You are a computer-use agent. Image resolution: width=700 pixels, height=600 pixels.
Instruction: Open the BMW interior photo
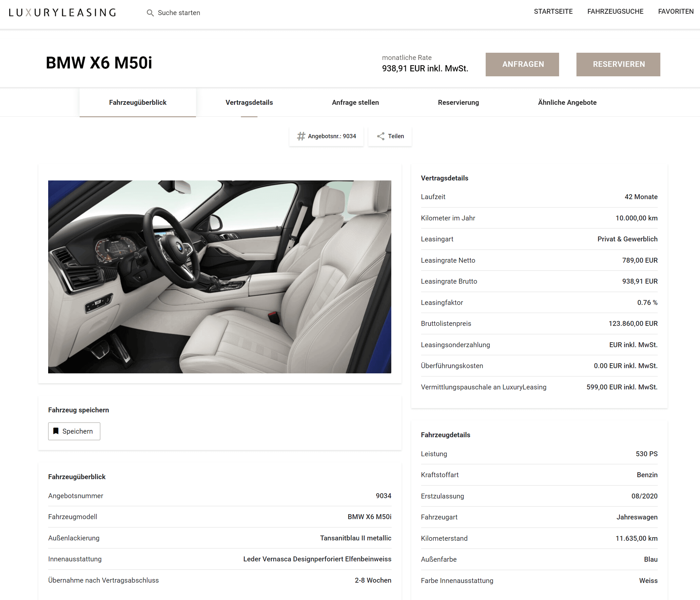point(220,277)
